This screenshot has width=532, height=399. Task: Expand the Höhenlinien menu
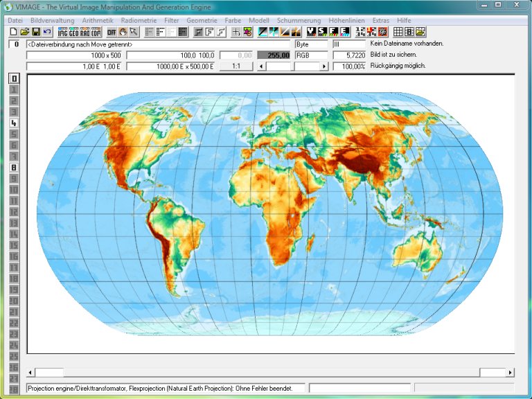347,21
